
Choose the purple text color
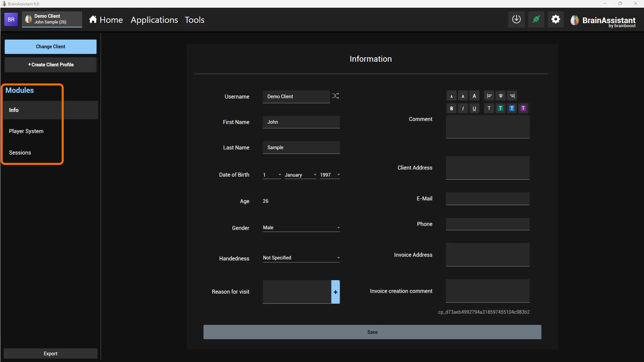(523, 108)
